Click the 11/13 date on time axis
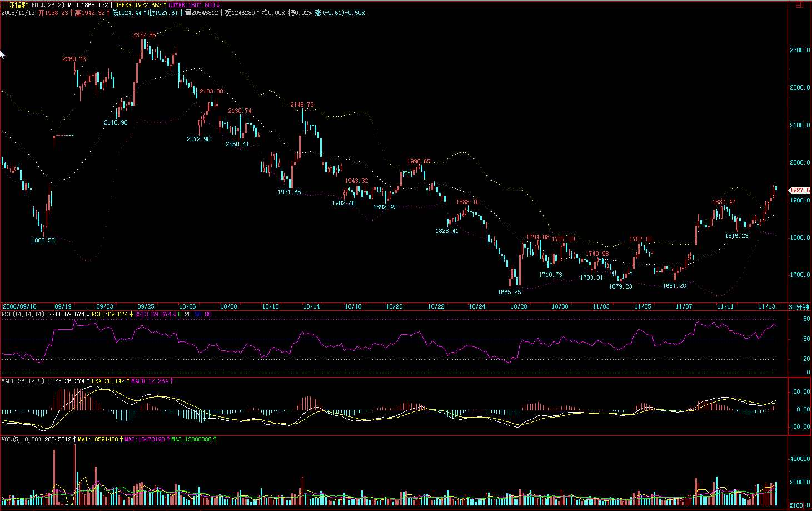 766,306
